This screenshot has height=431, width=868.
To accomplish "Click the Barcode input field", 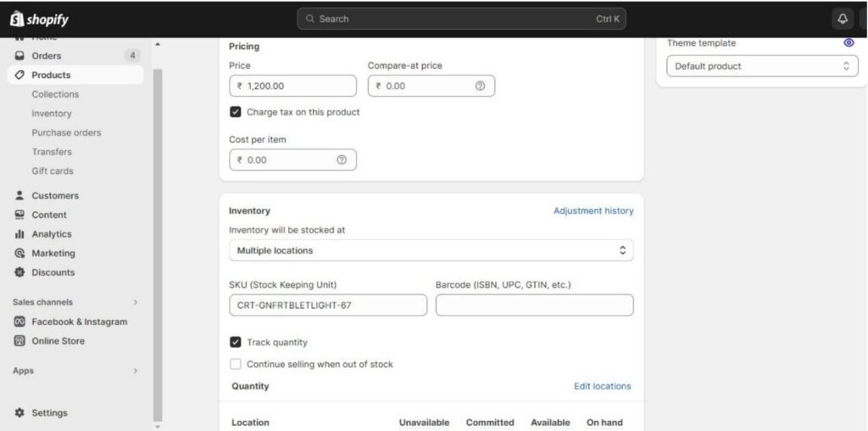I will point(534,305).
